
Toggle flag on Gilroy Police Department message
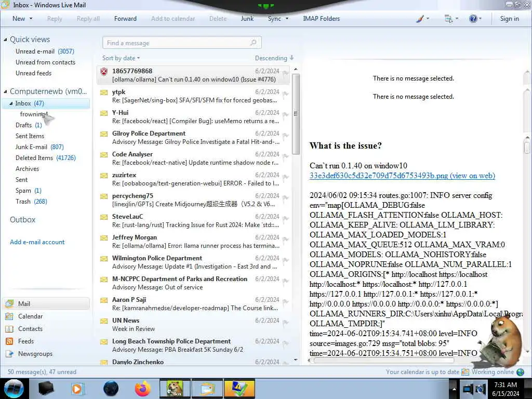285,136
